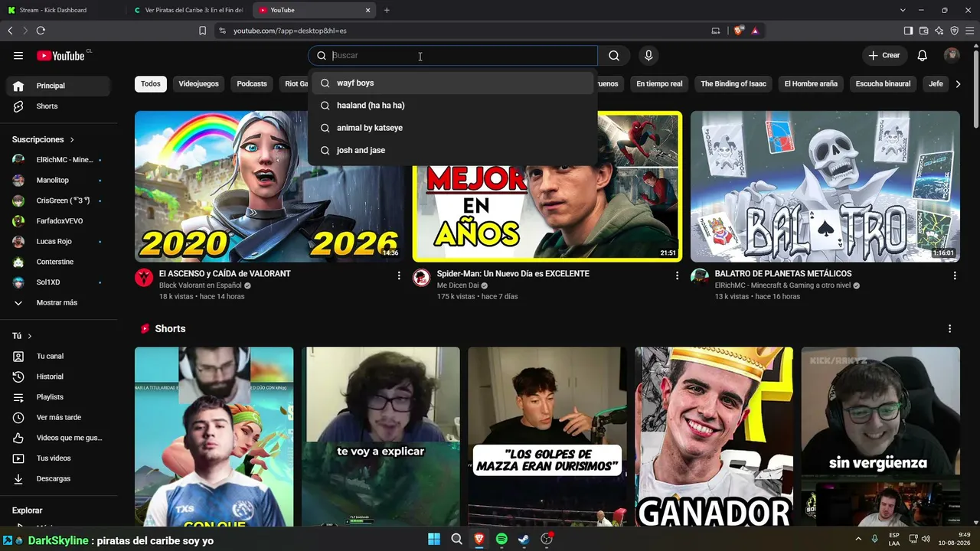Choose the 'haaland (ha ha ha)' suggestion
The width and height of the screenshot is (980, 551).
pyautogui.click(x=452, y=106)
